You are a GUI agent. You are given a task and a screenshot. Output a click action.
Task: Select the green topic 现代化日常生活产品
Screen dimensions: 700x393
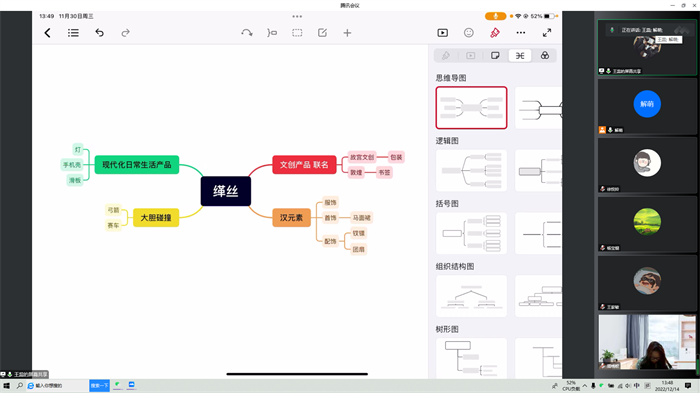click(x=137, y=165)
